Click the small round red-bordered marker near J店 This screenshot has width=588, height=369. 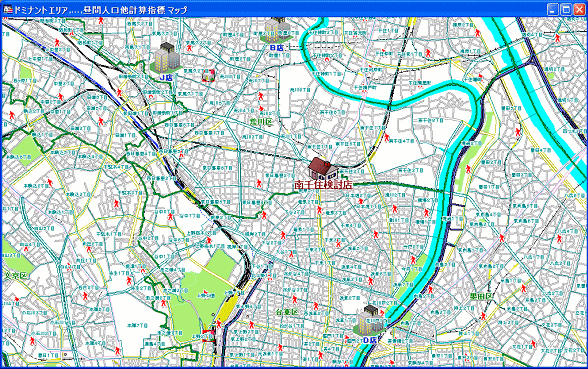(x=208, y=75)
